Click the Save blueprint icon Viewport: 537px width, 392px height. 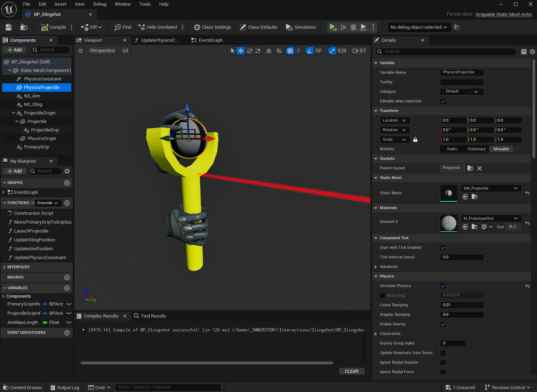coord(9,27)
